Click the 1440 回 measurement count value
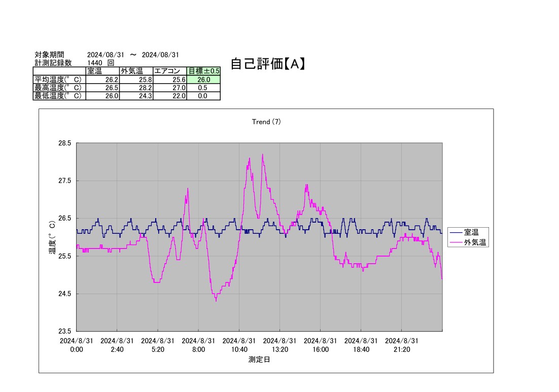The image size is (559, 392). coord(100,63)
